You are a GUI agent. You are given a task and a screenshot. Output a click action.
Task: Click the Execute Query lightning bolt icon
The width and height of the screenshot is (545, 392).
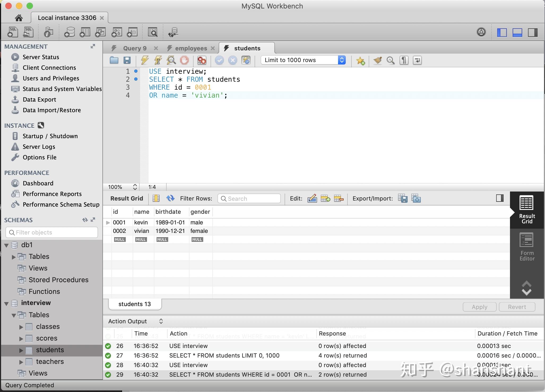tap(144, 60)
